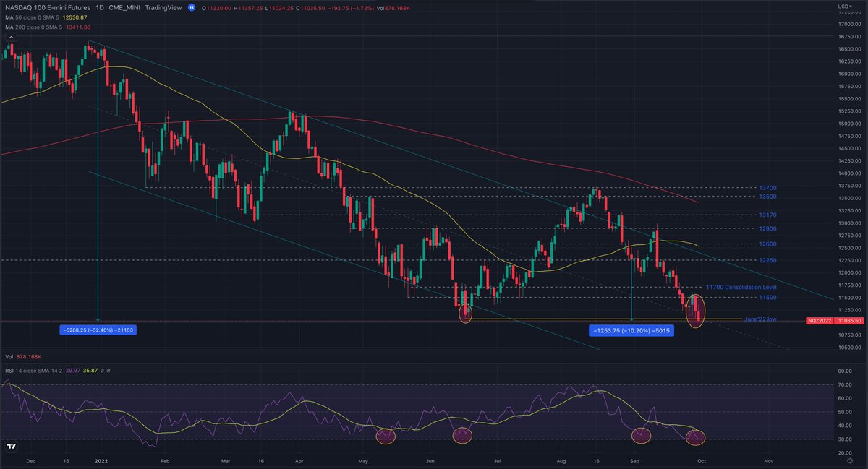Click the 80.00 RSI axis value
Viewport: 868px width, 469px height.
point(843,371)
